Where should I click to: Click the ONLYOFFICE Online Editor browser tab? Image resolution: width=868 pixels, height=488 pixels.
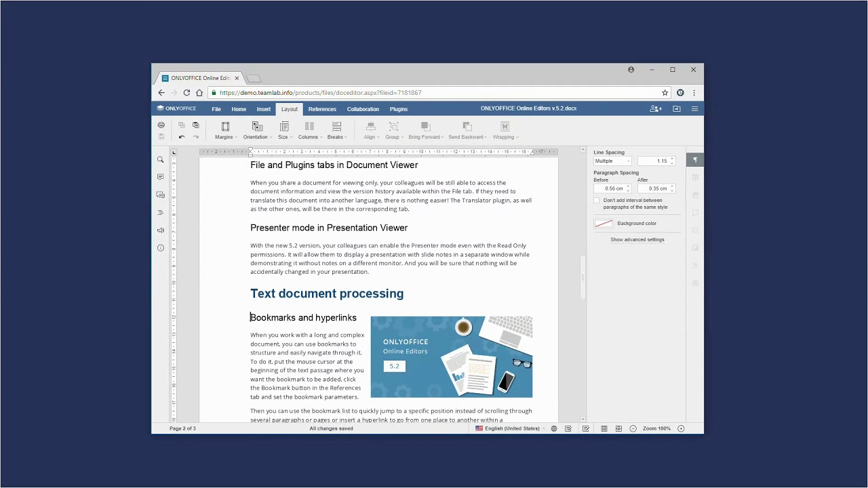[x=201, y=78]
